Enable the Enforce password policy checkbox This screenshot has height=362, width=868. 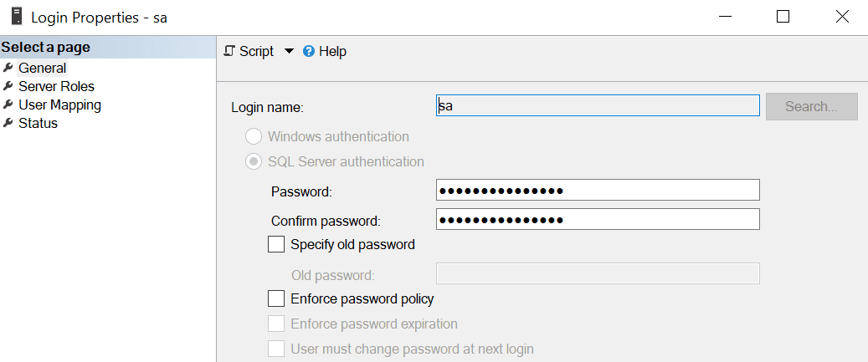point(275,298)
